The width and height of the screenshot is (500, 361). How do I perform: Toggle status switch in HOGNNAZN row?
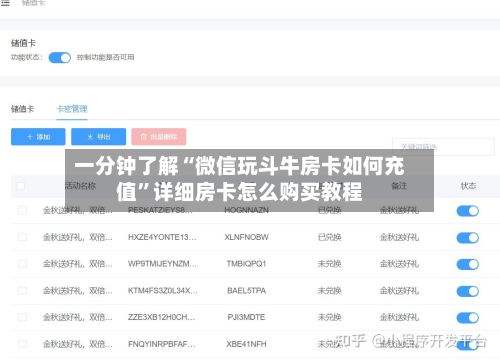[x=468, y=211]
